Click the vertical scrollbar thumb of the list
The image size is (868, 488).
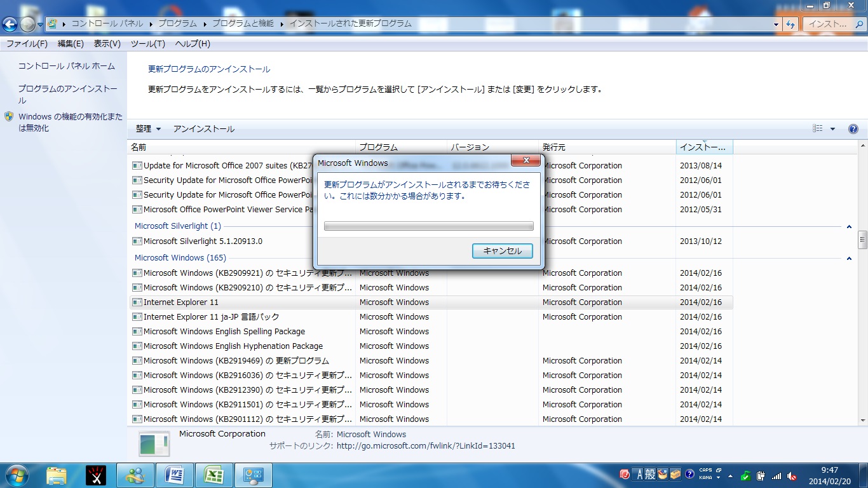tap(862, 240)
